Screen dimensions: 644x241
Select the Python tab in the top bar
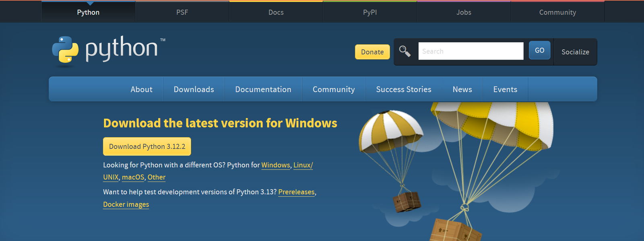[x=88, y=12]
